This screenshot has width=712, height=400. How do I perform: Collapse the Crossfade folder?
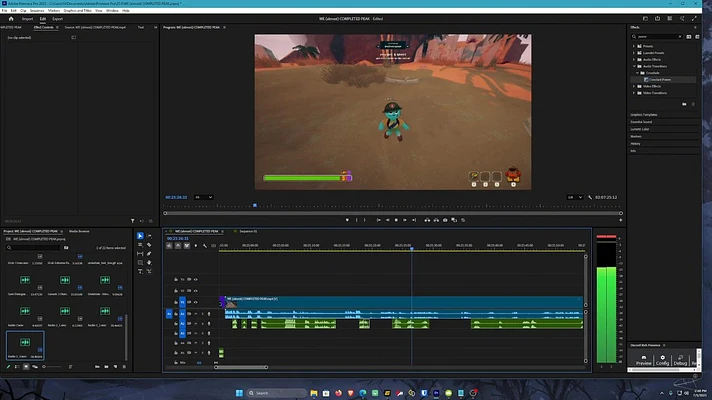[x=637, y=73]
